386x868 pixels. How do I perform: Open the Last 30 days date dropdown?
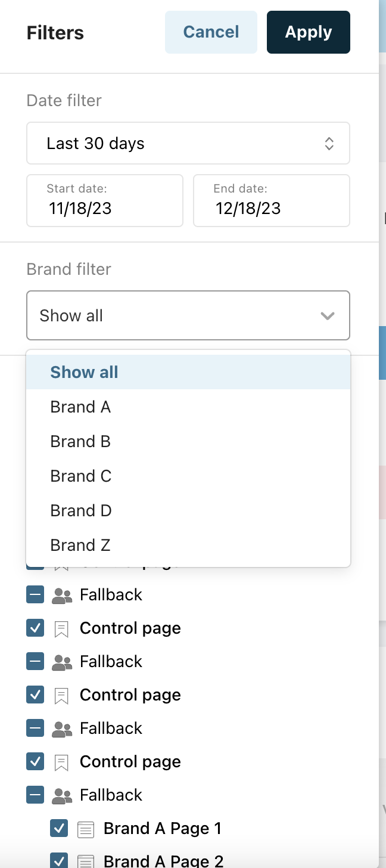pos(188,144)
